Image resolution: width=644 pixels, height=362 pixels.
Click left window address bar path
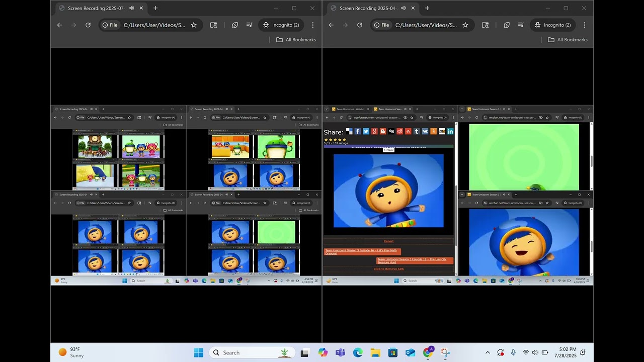pyautogui.click(x=154, y=25)
